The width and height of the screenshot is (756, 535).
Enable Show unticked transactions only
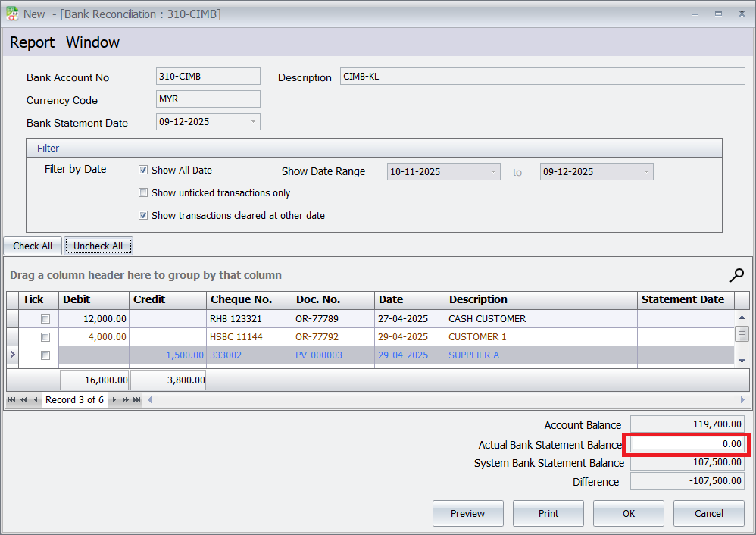pyautogui.click(x=143, y=192)
